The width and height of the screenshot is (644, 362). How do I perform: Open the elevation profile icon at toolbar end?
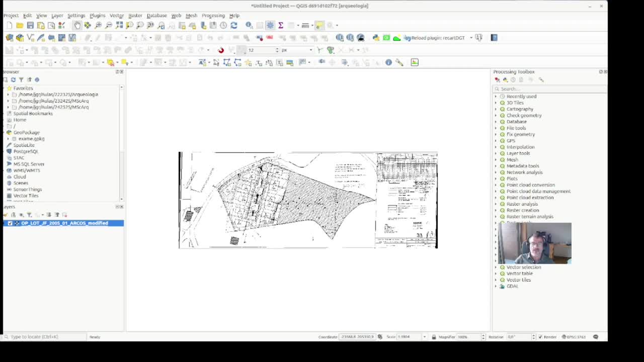(415, 62)
